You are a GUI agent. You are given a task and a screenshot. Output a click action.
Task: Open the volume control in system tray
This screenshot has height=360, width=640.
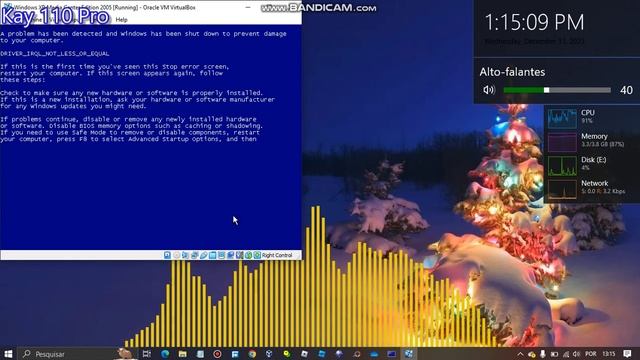(x=576, y=354)
